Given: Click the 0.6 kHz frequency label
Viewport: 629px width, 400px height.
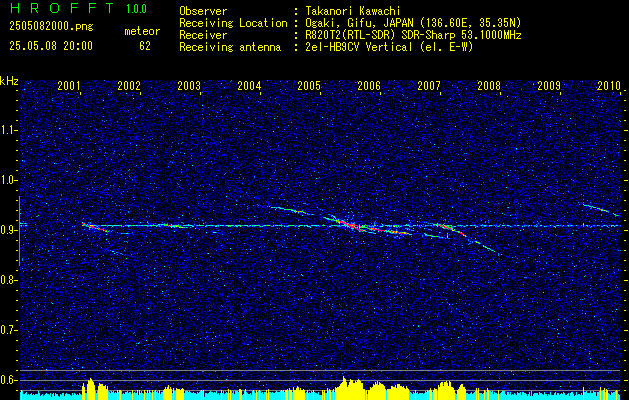Looking at the screenshot, I should click(8, 380).
